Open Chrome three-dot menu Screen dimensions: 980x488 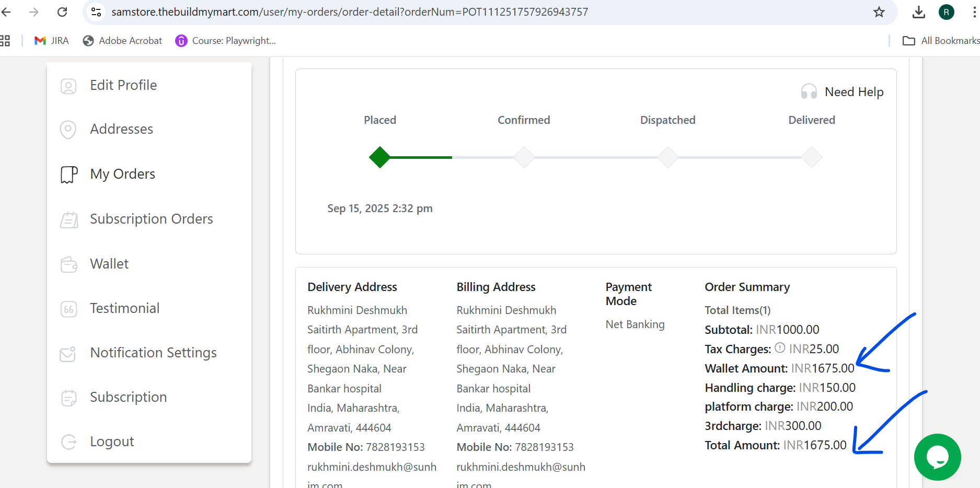(x=974, y=11)
